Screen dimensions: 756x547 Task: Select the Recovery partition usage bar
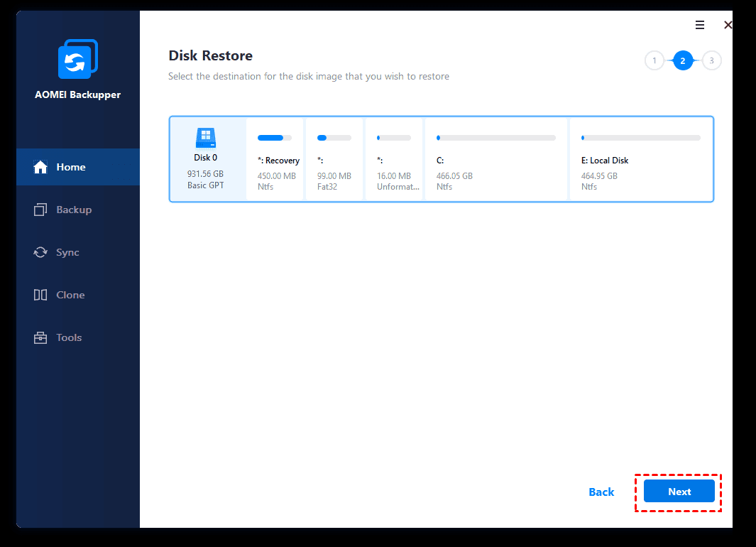(x=274, y=138)
